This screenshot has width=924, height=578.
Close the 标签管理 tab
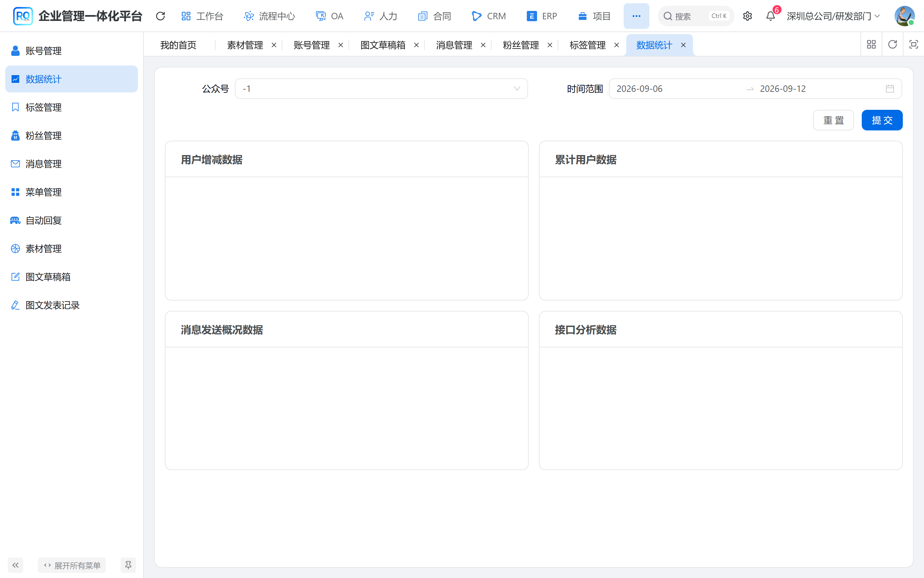coord(616,45)
